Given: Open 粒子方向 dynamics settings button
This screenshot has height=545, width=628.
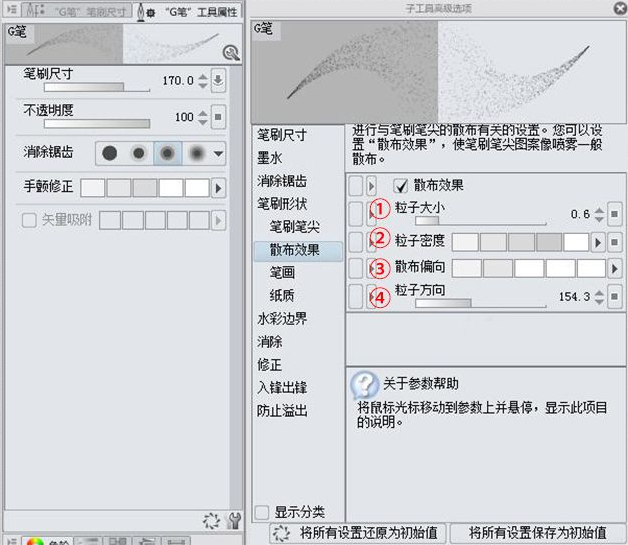Looking at the screenshot, I should pos(614,297).
